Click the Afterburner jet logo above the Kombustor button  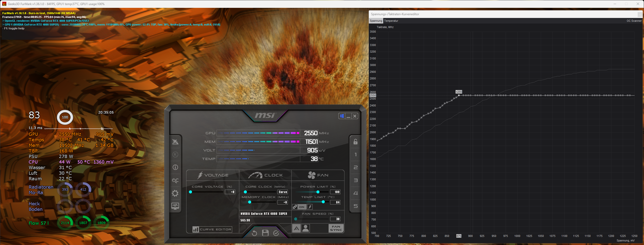tap(175, 142)
